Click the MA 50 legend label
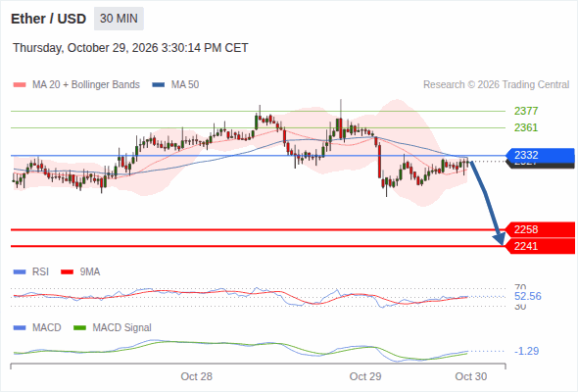 click(x=185, y=85)
